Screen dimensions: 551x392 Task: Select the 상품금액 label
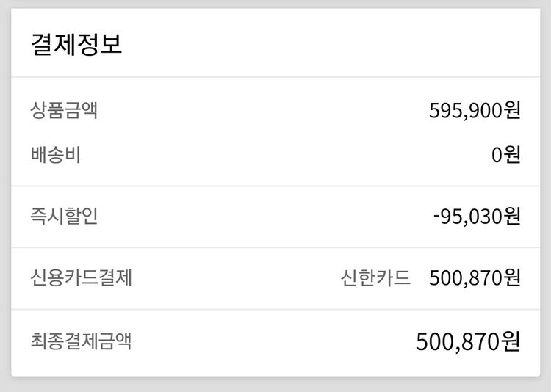pos(64,111)
